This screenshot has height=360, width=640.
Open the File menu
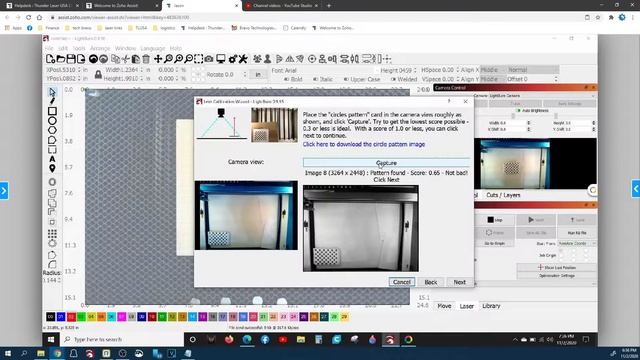49,48
